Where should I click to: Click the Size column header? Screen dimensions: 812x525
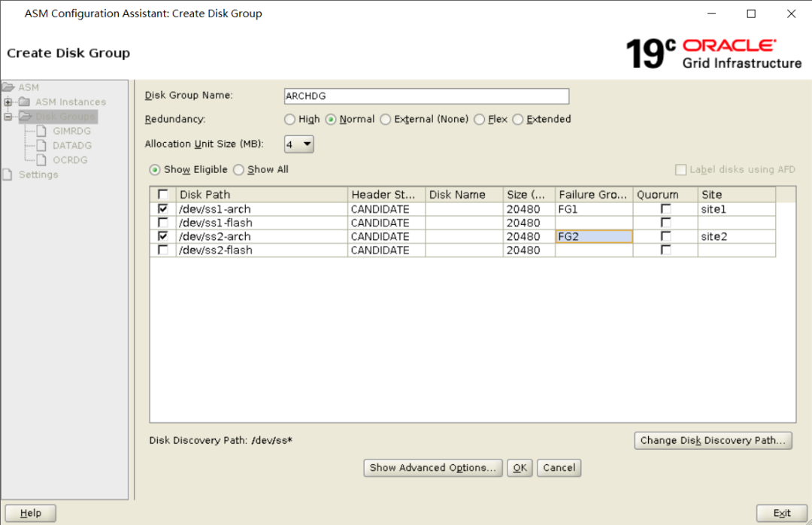[x=529, y=194]
